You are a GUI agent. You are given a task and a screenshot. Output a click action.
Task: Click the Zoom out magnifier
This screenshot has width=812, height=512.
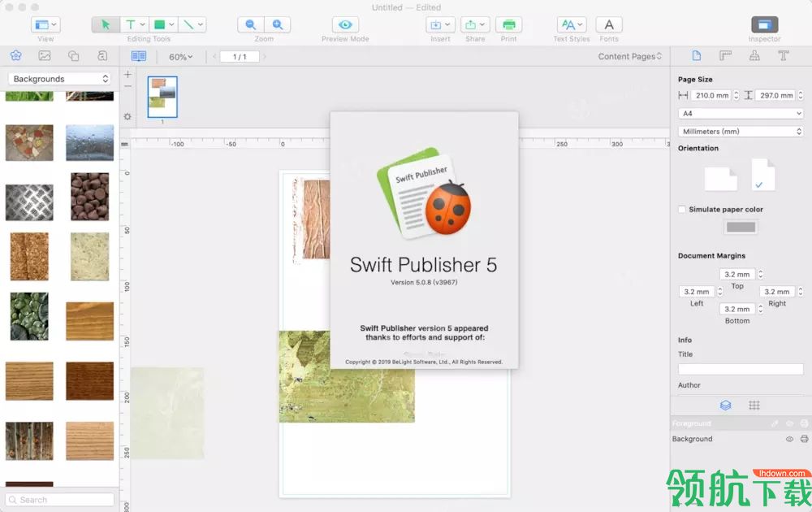[x=251, y=24]
